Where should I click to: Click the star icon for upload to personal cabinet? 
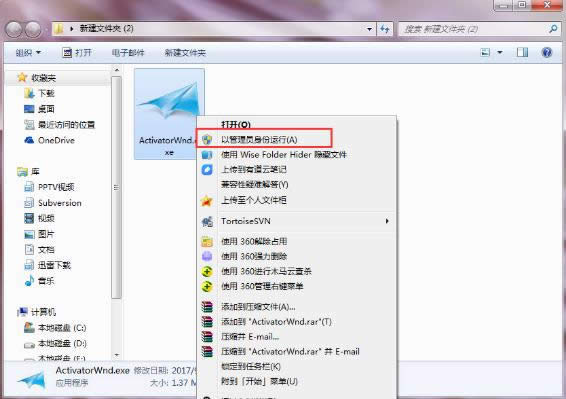207,201
